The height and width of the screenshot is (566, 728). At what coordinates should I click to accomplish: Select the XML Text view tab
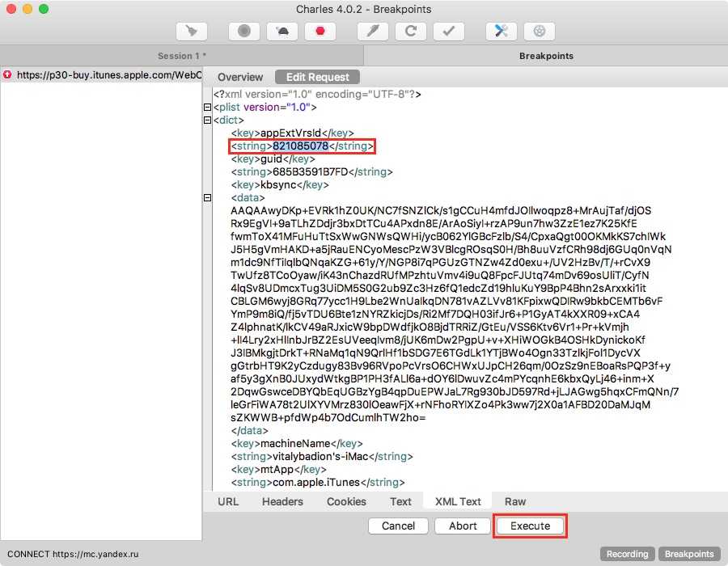(458, 501)
